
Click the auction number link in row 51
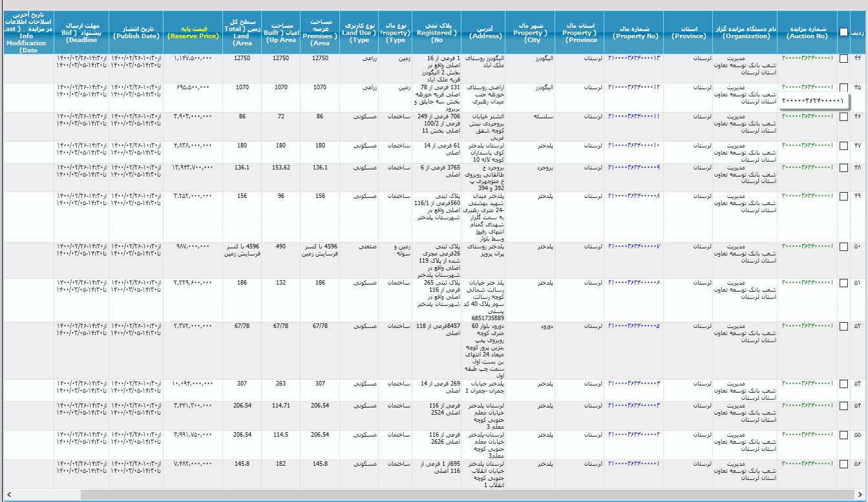pos(807,282)
